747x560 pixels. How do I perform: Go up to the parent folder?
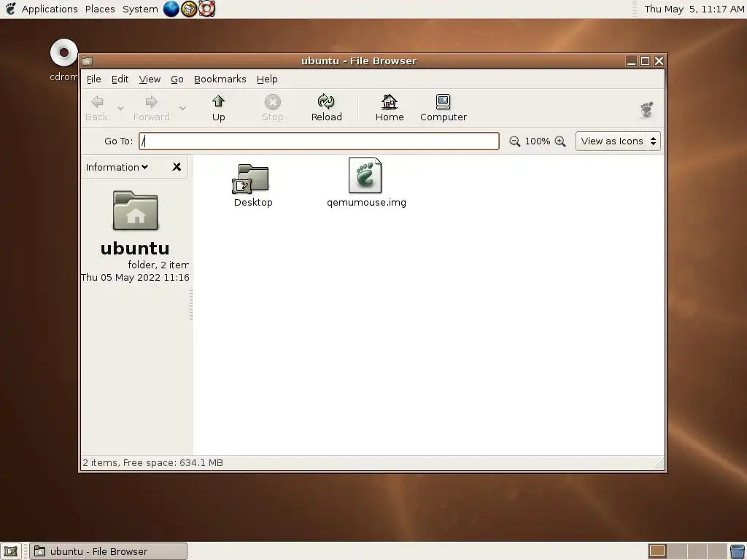(x=218, y=109)
